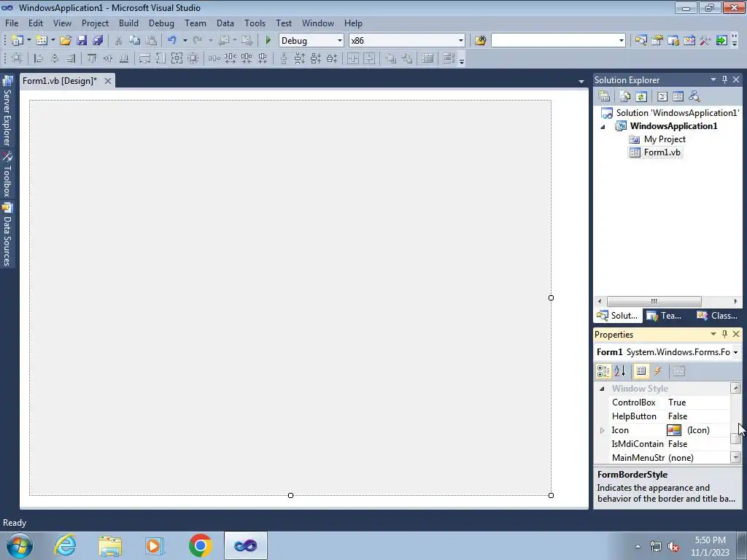Open the Tools menu
The image size is (747, 560).
click(255, 23)
